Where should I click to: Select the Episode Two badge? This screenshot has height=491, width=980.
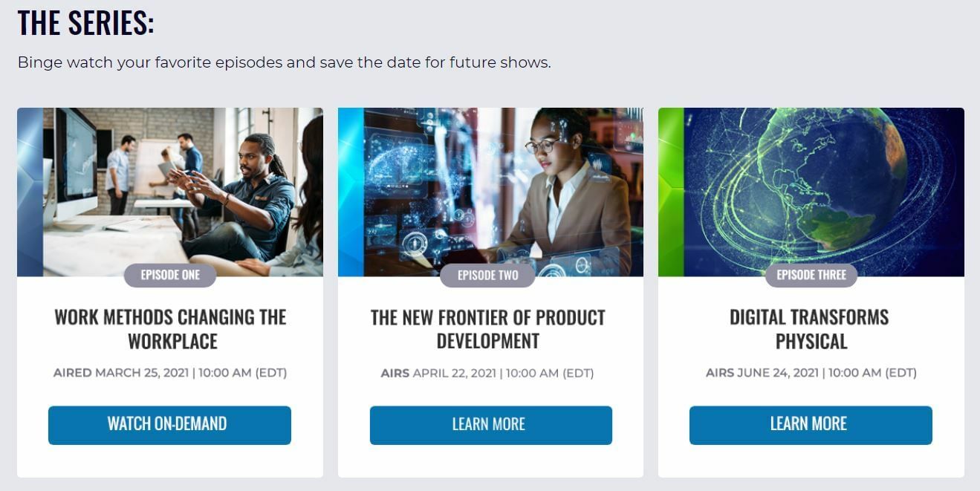(x=487, y=275)
